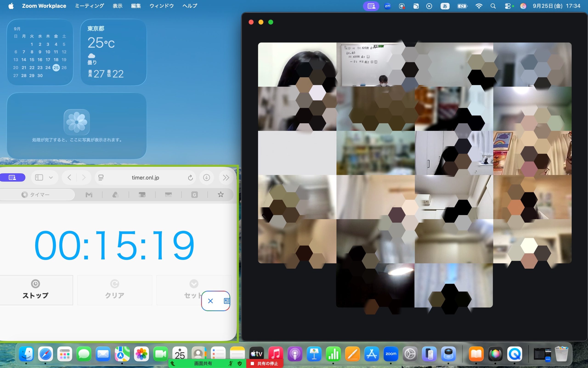Viewport: 588px width, 368px height.
Task: Toggle the Safari sidebar icon
Action: click(x=39, y=177)
